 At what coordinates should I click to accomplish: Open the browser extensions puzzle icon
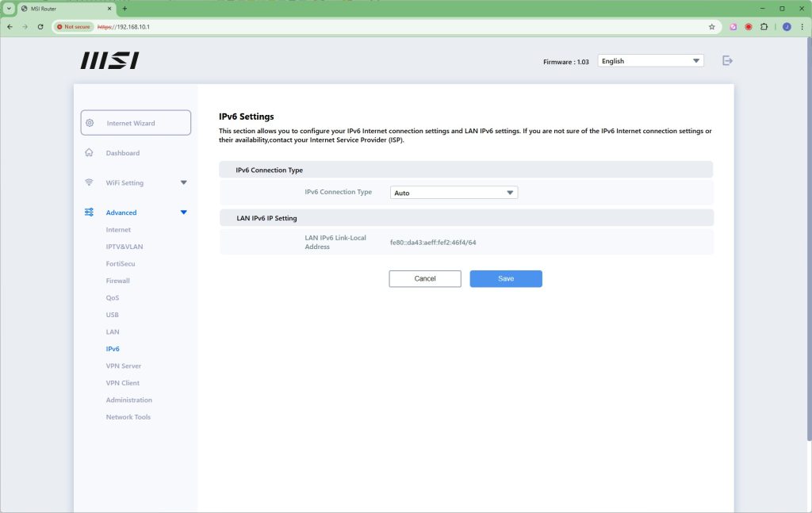pos(764,26)
